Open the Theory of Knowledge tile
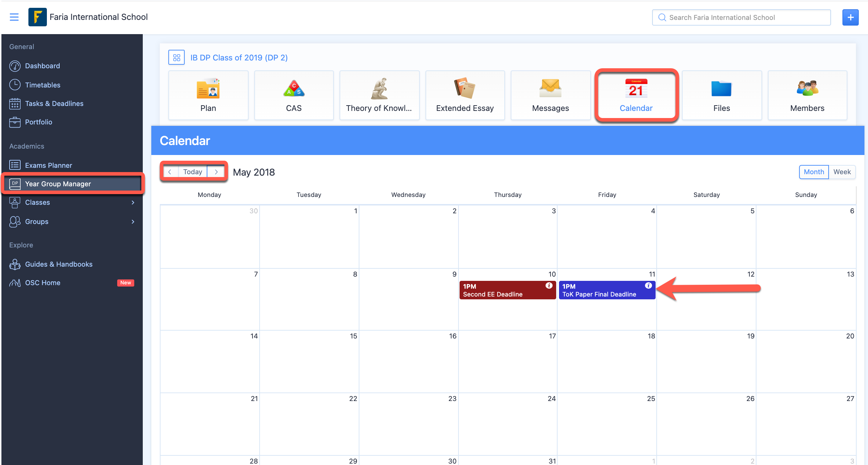Screen dimensions: 868x465 click(x=379, y=95)
